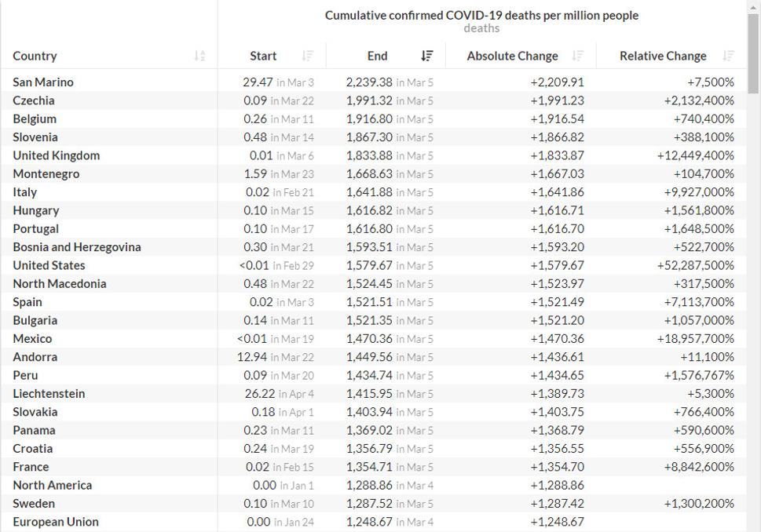Viewport: 761px width, 532px height.
Task: Click France relative change +8,842,600%
Action: tap(699, 467)
